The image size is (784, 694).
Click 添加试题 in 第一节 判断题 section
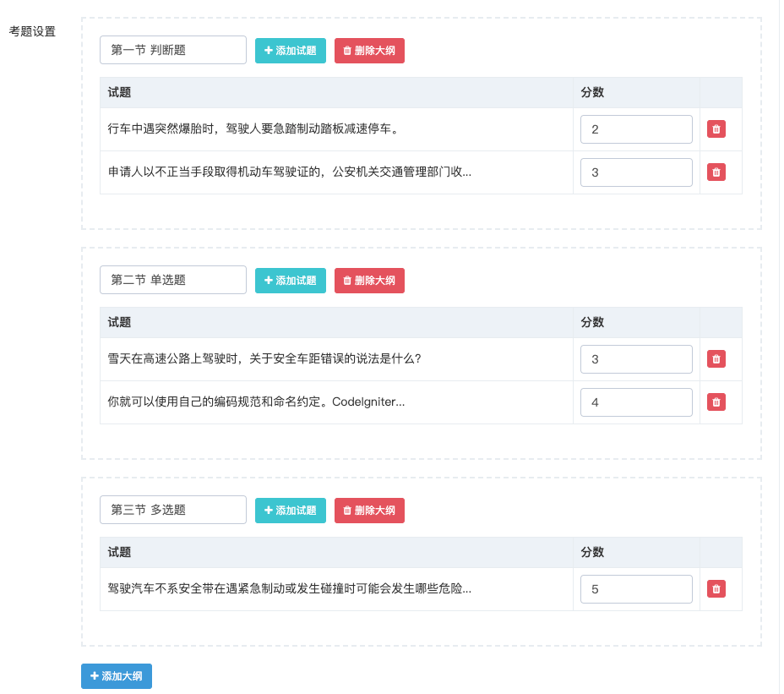pos(291,51)
